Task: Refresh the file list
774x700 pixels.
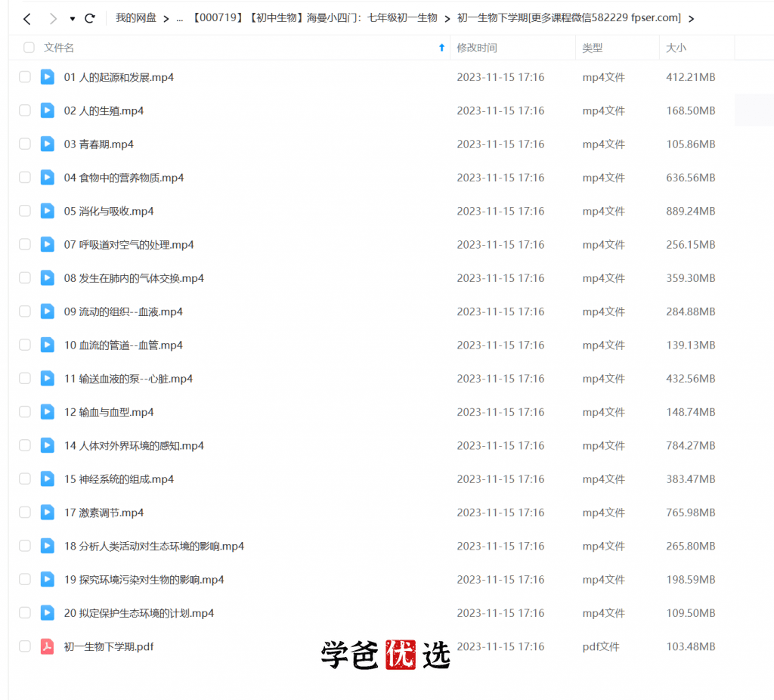Action: pos(90,19)
